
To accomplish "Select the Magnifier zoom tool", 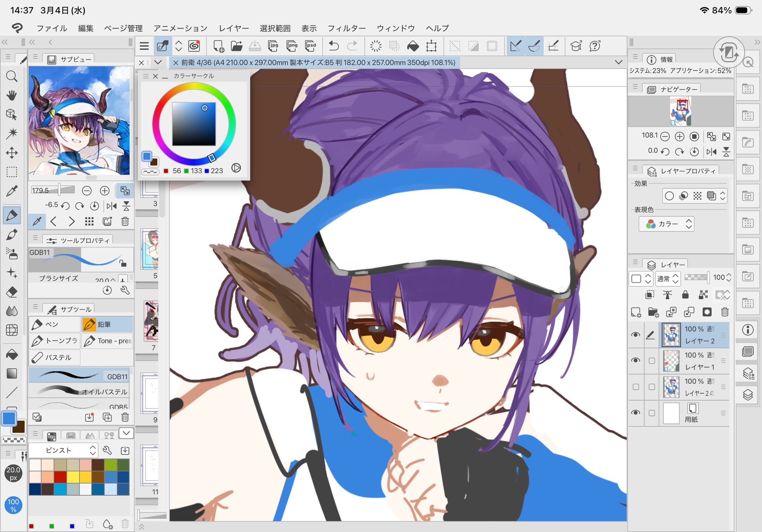I will tap(11, 76).
